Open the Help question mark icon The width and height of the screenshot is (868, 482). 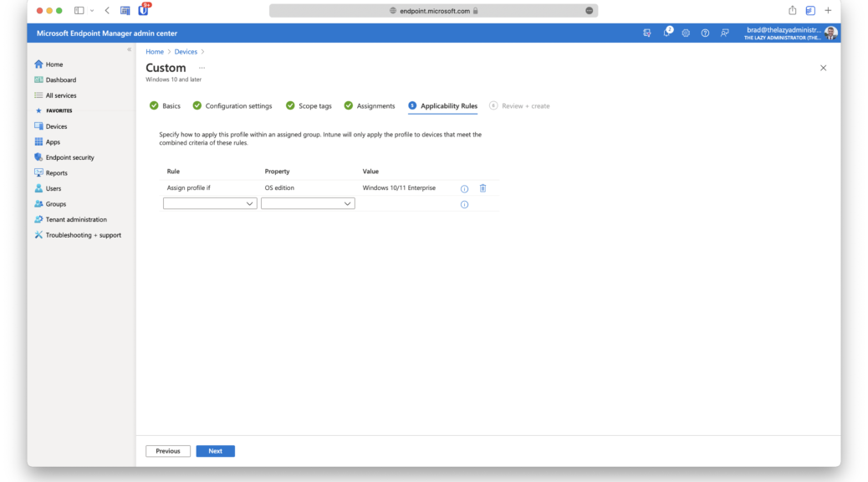(x=705, y=33)
